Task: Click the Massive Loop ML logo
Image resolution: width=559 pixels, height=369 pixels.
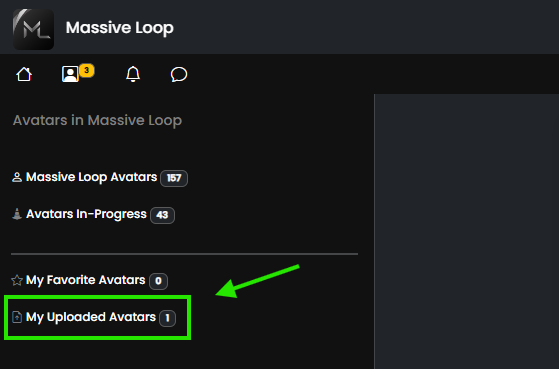Action: (x=33, y=29)
